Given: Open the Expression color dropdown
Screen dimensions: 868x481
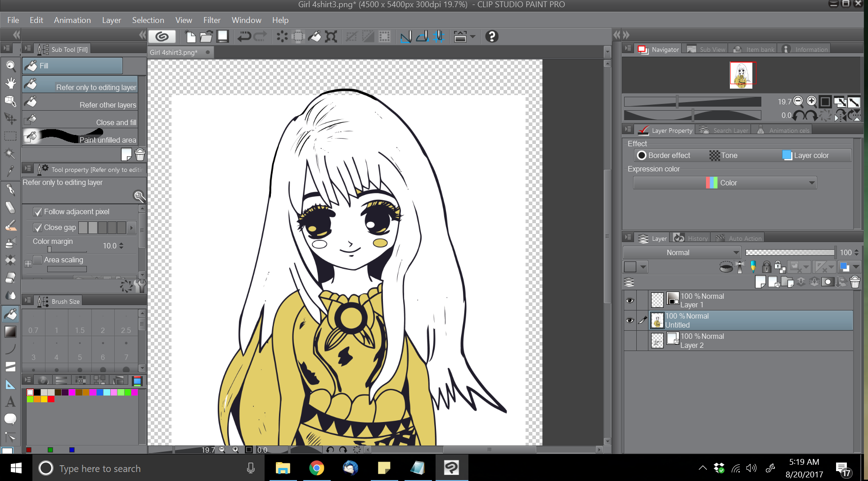Looking at the screenshot, I should point(725,183).
